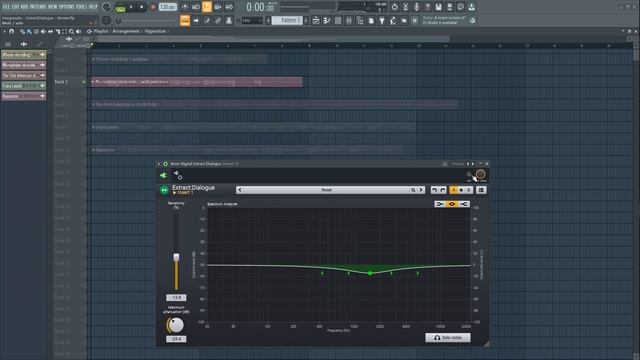This screenshot has width=640, height=360.
Task: Open the TOOLS menu
Action: pos(82,7)
